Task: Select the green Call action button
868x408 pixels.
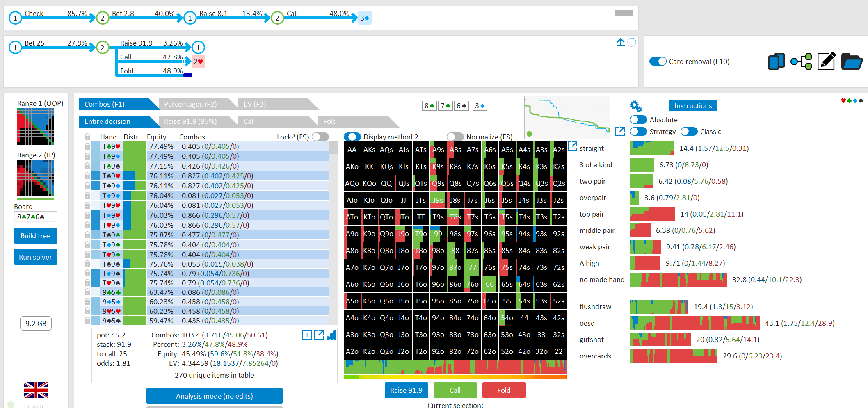Action: click(455, 390)
